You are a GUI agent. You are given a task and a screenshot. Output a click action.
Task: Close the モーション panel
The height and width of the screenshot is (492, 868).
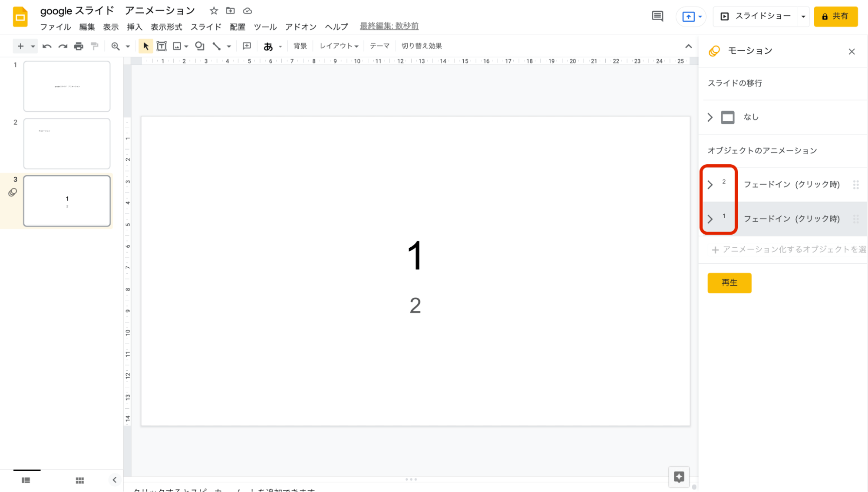(851, 52)
